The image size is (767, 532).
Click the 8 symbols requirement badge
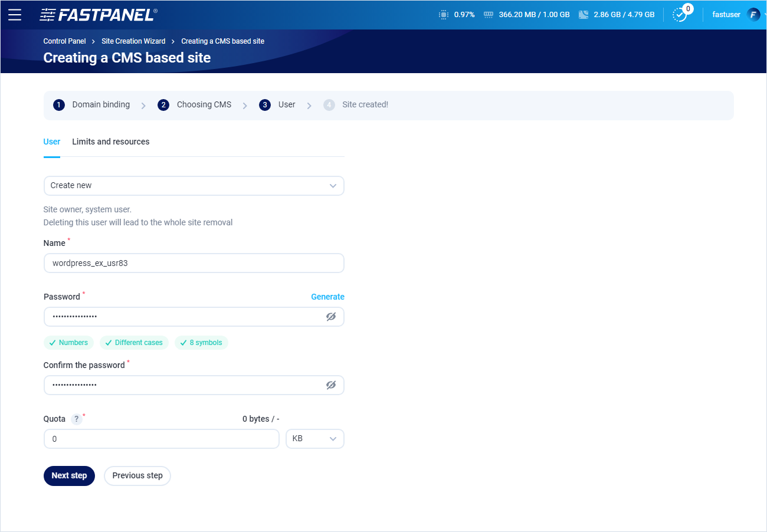coord(201,343)
